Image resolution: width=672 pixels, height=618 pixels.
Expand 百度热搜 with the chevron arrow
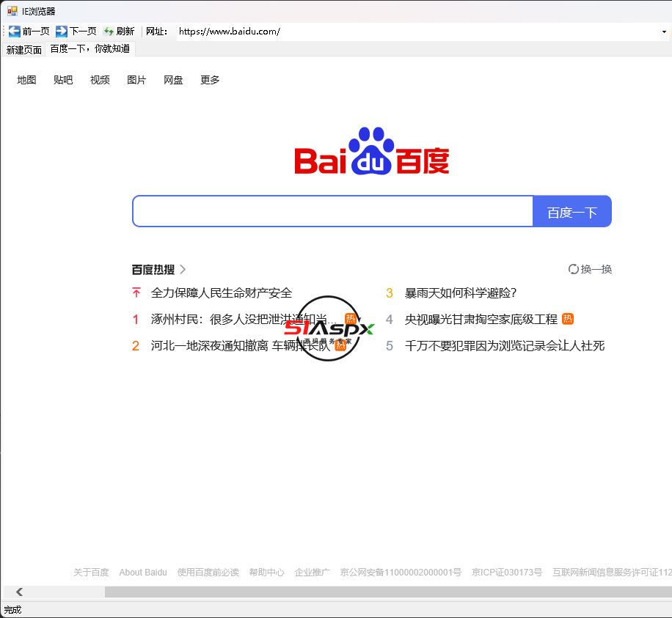pyautogui.click(x=183, y=269)
